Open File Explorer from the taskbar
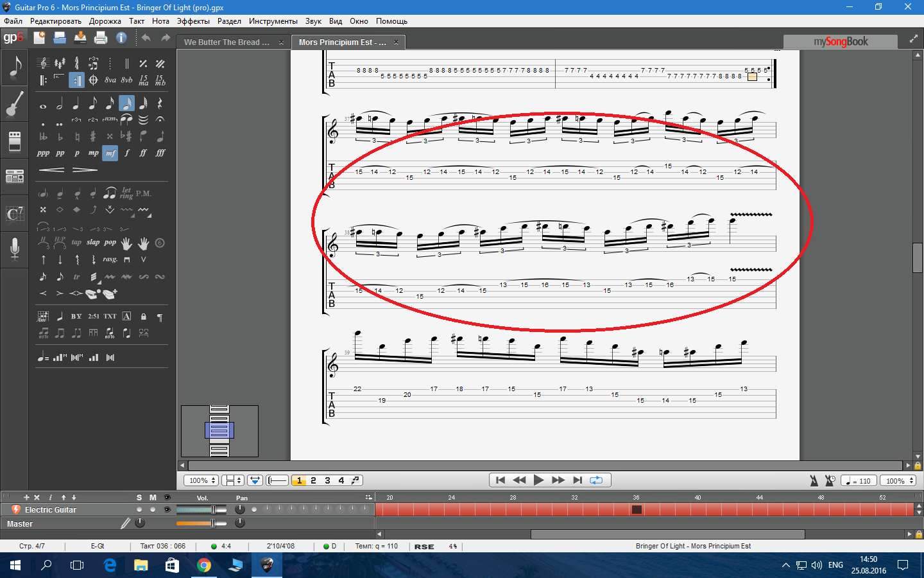The height and width of the screenshot is (578, 924). coord(141,565)
